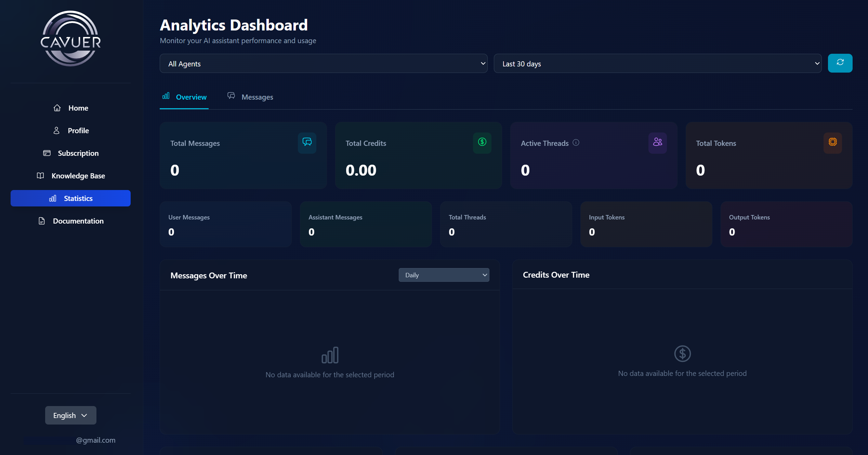Click the refresh data icon button
Viewport: 868px width, 455px height.
[840, 63]
